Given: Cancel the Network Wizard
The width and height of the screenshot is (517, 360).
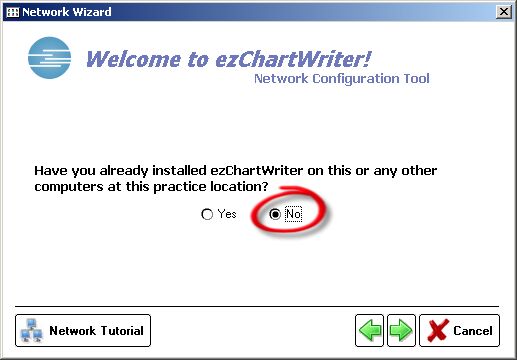Looking at the screenshot, I should coord(459,331).
